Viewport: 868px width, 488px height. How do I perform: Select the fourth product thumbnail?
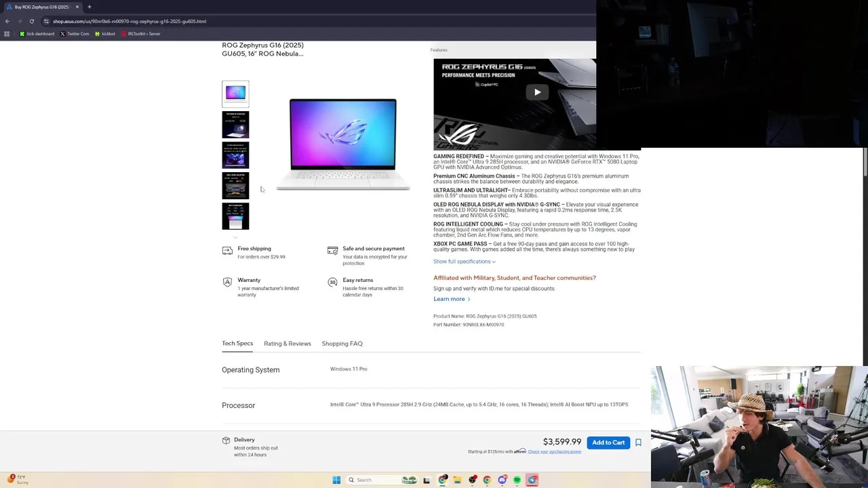click(235, 186)
